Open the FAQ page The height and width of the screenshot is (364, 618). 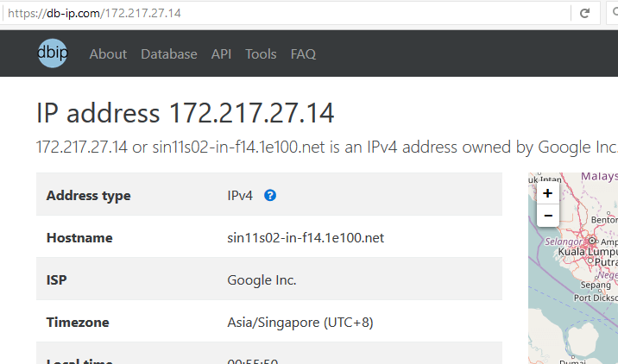click(303, 54)
